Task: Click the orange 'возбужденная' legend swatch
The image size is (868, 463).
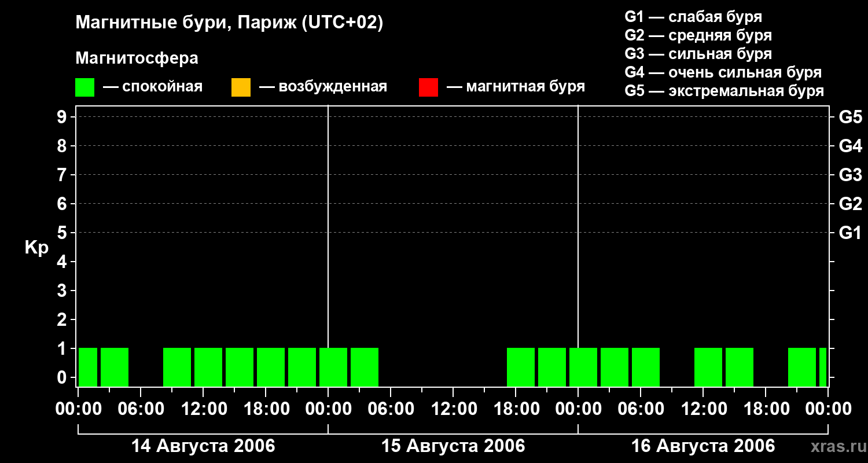Action: pos(241,87)
